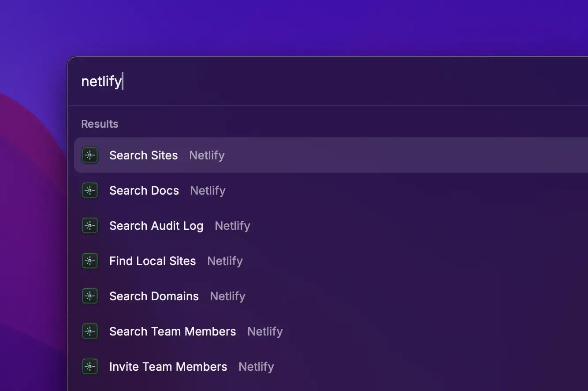
Task: Click the icon beside Invite Team Members
Action: tap(90, 367)
